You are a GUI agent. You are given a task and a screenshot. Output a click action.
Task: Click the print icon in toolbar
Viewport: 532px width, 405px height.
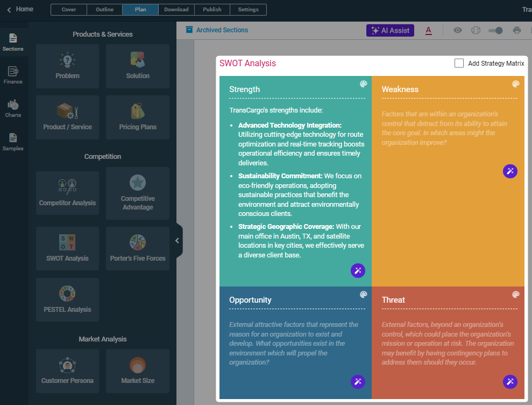[x=517, y=30]
